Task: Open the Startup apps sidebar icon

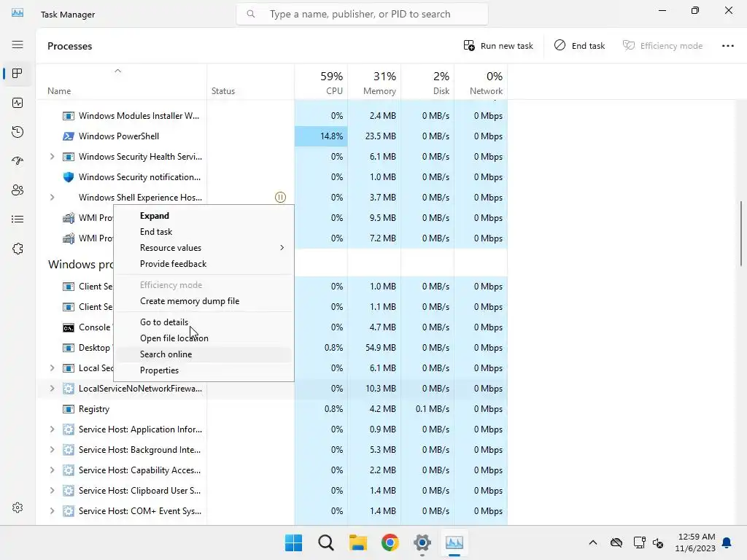Action: coord(18,161)
